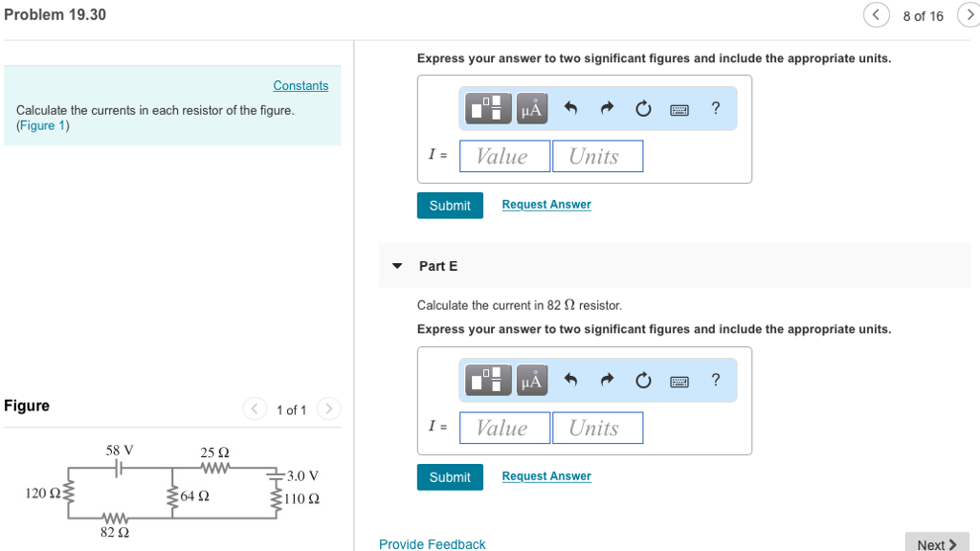The height and width of the screenshot is (551, 980).
Task: Click Request Answer for Part E
Action: coord(546,476)
